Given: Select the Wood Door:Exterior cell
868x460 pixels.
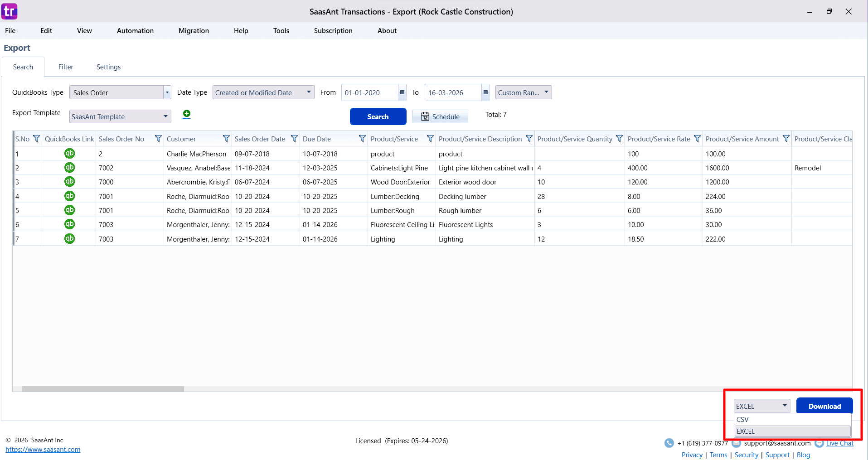Looking at the screenshot, I should pos(402,182).
